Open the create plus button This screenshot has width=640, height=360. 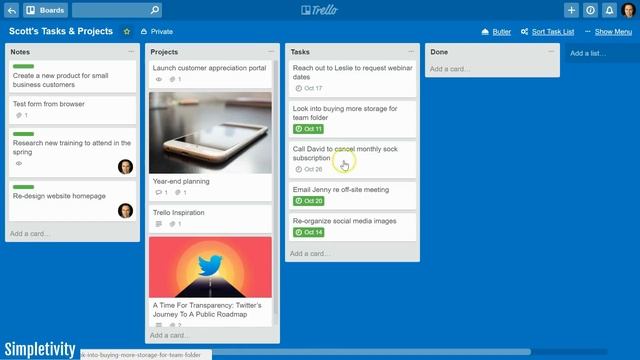click(x=571, y=10)
